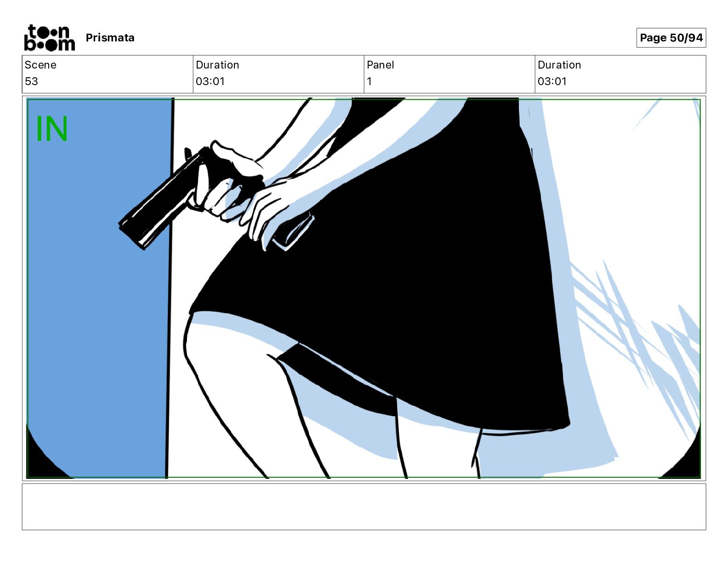Click the Page 50/94 indicator
The height and width of the screenshot is (563, 728).
(x=671, y=38)
